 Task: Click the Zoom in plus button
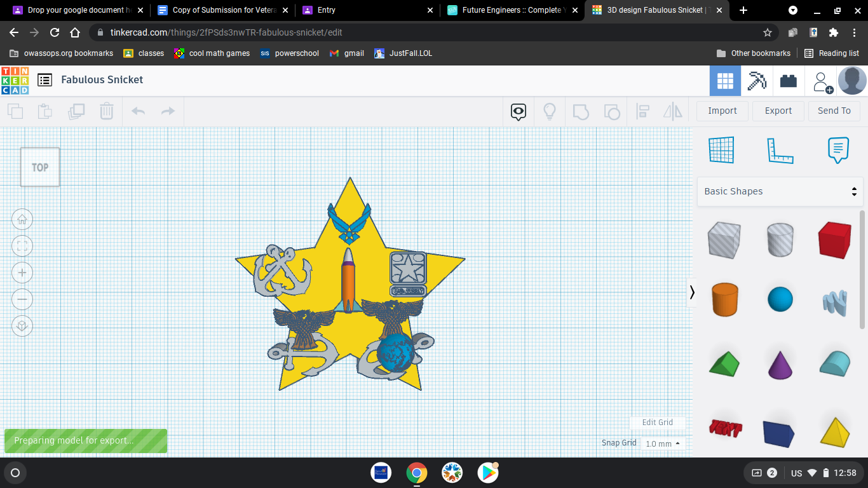pyautogui.click(x=22, y=273)
